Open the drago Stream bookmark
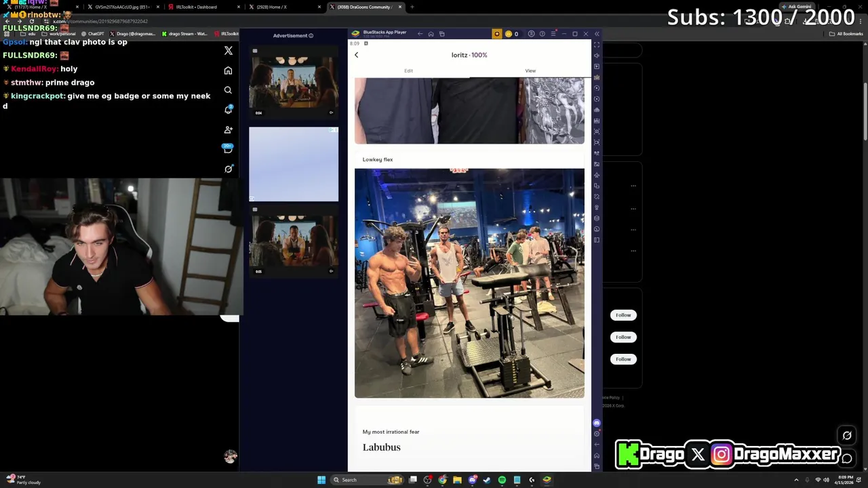Image resolution: width=868 pixels, height=488 pixels. click(184, 34)
